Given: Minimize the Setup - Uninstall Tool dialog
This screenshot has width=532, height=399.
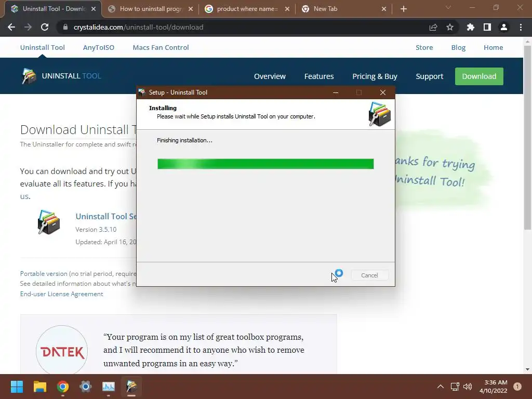Looking at the screenshot, I should tap(336, 92).
